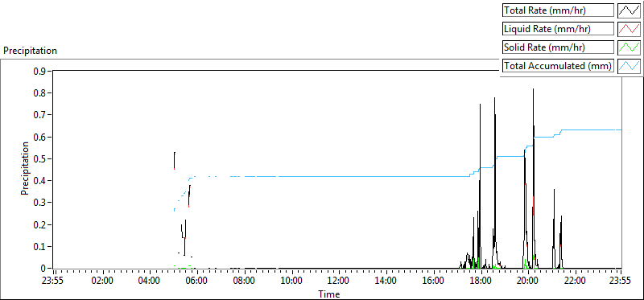
Task: Click the Precipitation chart title
Action: [30, 51]
